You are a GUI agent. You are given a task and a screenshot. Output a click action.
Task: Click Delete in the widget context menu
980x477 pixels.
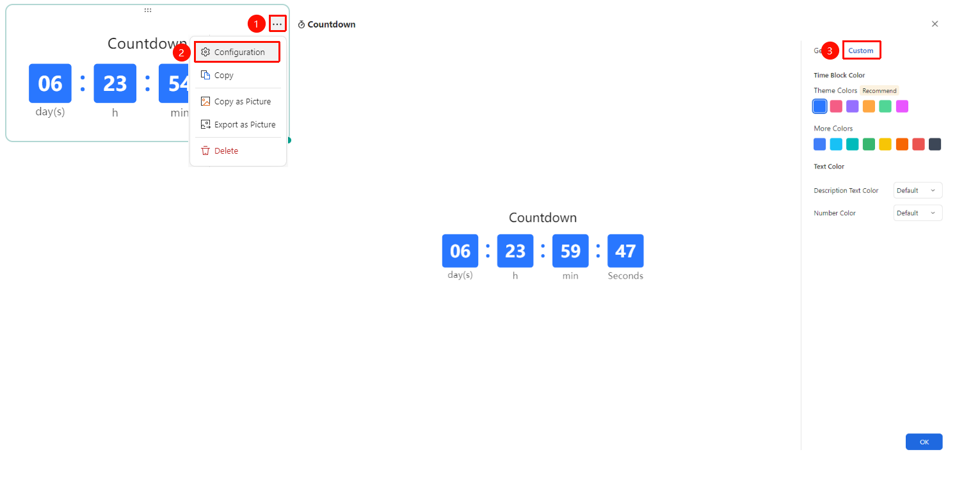click(x=237, y=150)
